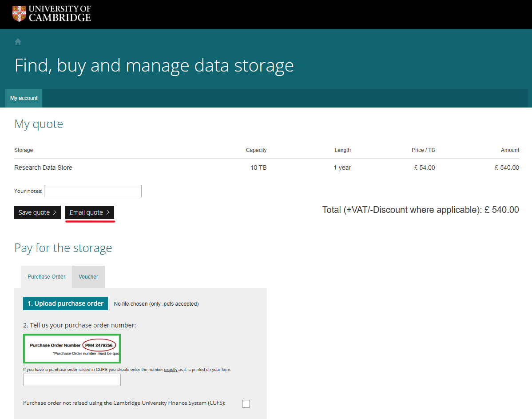Click the Capacity column header
Screen dimensions: 532x419
[x=256, y=150]
